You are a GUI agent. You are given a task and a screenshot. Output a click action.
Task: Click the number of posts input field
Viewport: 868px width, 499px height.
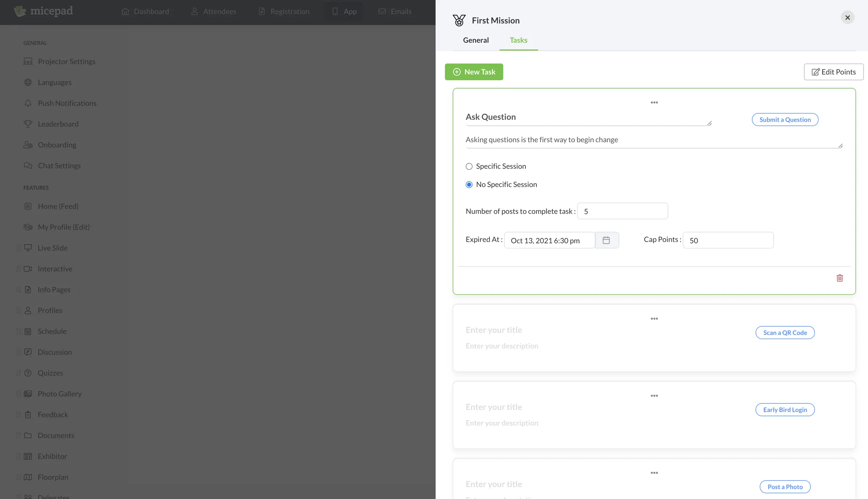622,211
